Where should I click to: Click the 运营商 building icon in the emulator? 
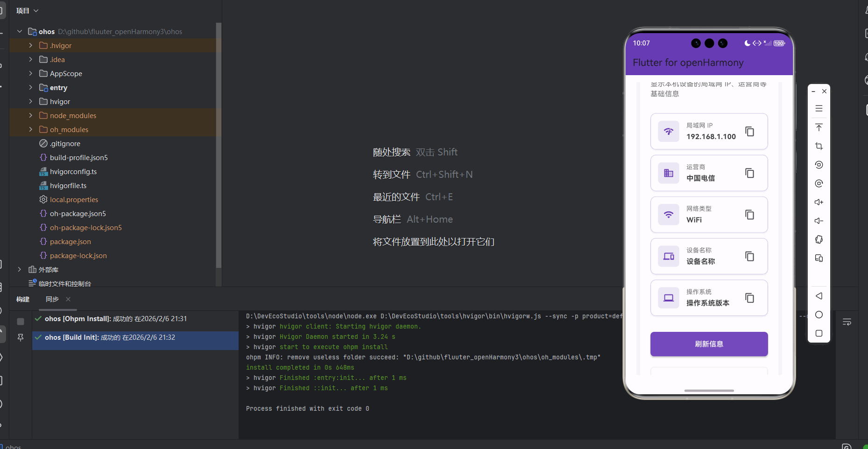point(669,173)
